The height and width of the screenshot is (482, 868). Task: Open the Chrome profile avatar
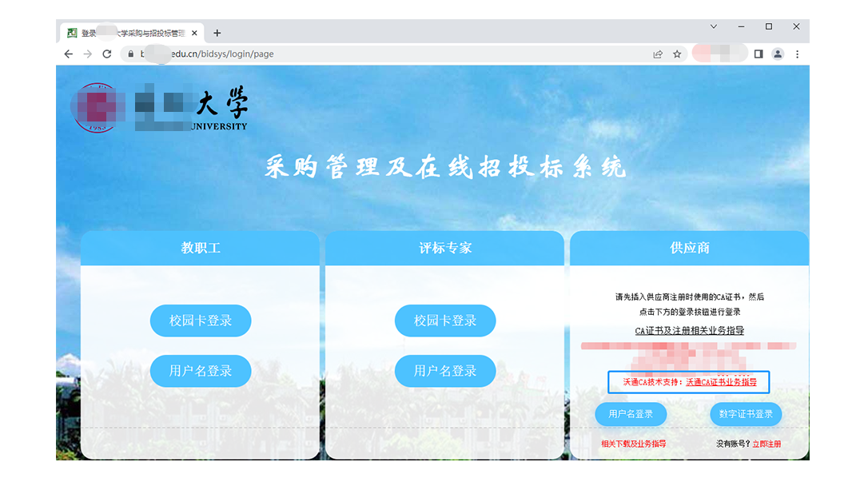click(778, 54)
